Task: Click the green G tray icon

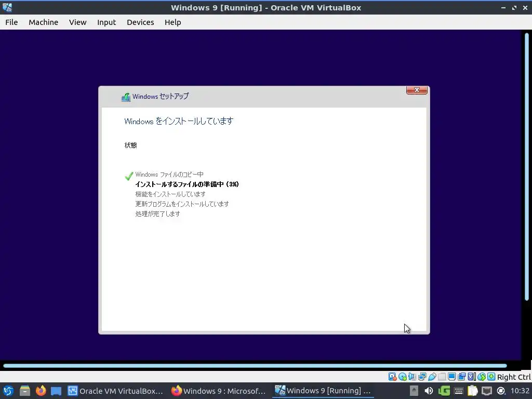Action: click(x=444, y=391)
